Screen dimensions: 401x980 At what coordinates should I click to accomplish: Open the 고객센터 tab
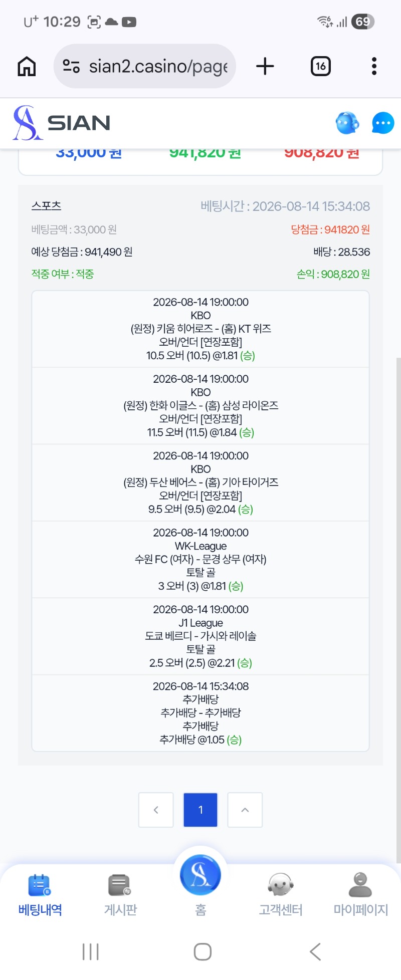pos(281,895)
